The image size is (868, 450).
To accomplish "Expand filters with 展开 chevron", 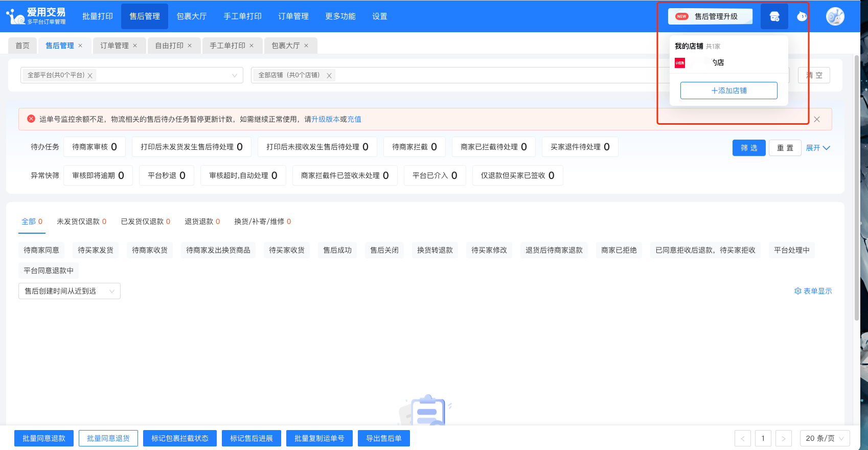I will (x=818, y=148).
